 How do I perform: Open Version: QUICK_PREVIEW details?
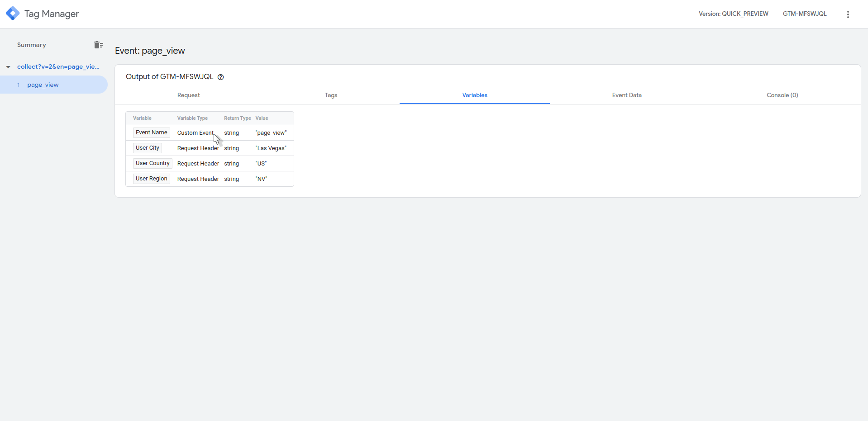[733, 14]
